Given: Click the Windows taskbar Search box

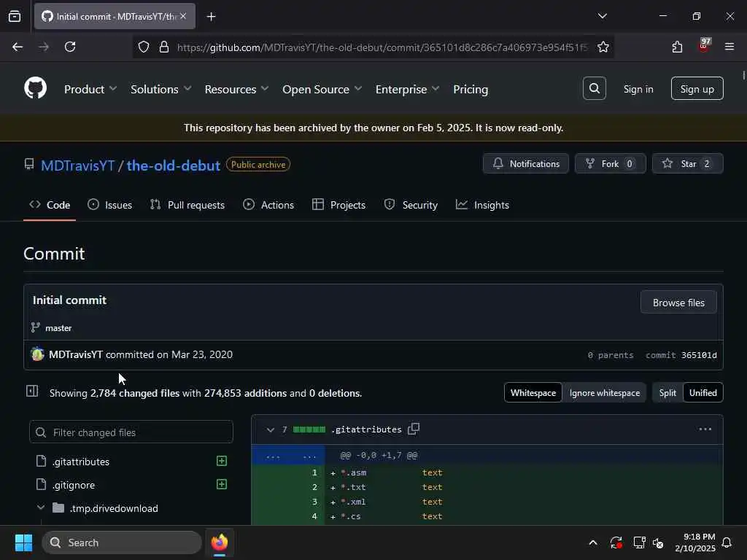Looking at the screenshot, I should pos(122,542).
